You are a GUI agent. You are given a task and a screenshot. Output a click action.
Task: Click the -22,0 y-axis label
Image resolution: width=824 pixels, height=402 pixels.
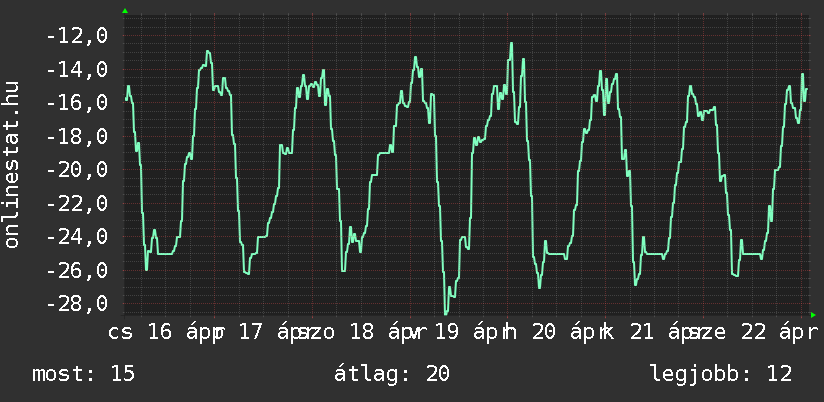tap(77, 204)
